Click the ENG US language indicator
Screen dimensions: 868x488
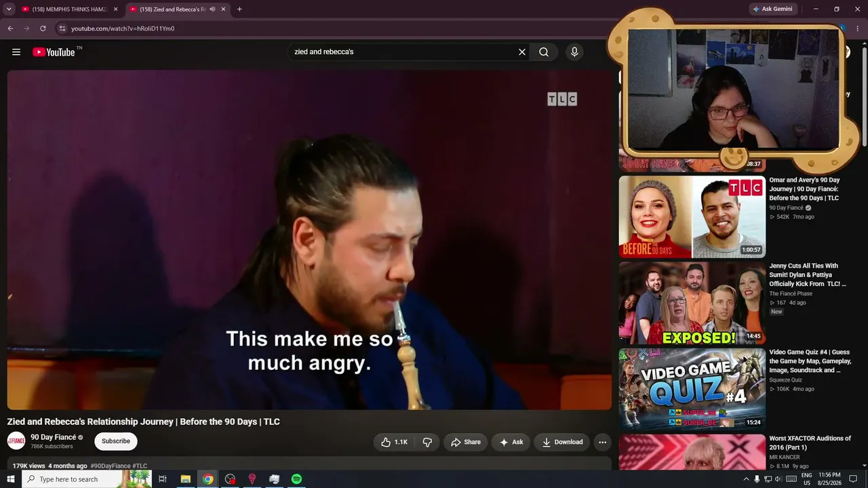(806, 479)
